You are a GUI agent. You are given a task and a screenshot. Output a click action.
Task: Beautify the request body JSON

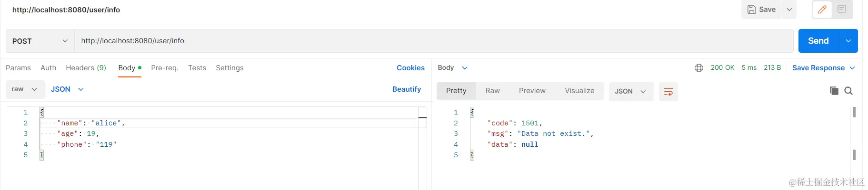(406, 89)
